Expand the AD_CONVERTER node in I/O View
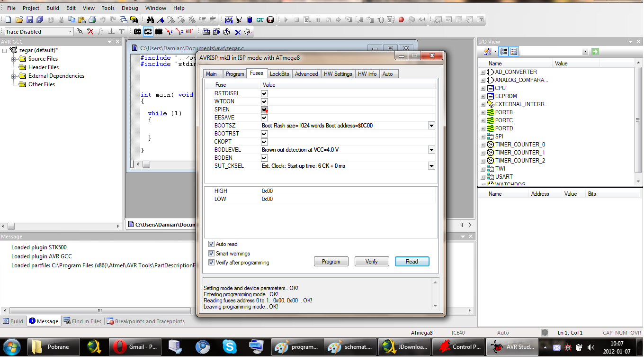Image resolution: width=644 pixels, height=364 pixels. (483, 72)
